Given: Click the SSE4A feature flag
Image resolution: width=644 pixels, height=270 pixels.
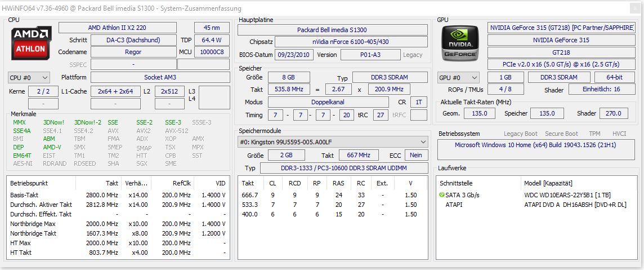Looking at the screenshot, I should pos(22,131).
